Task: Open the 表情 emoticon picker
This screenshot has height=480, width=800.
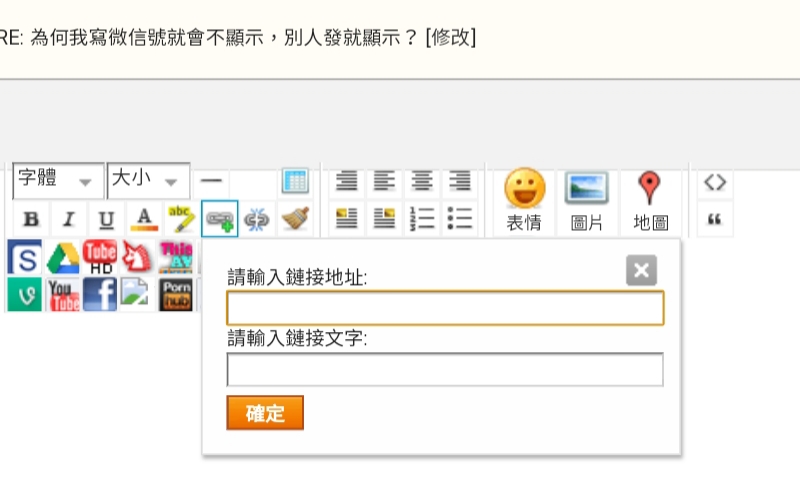Action: coord(524,201)
